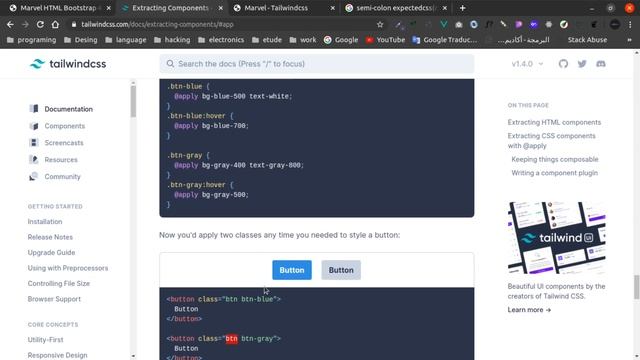The image size is (640, 360).
Task: Click the Components cube icon
Action: [x=34, y=126]
